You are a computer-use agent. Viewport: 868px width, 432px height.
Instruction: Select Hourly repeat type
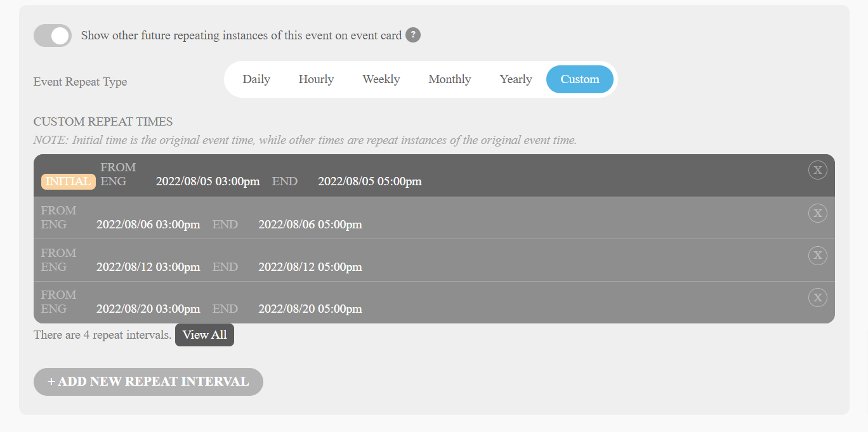(316, 79)
